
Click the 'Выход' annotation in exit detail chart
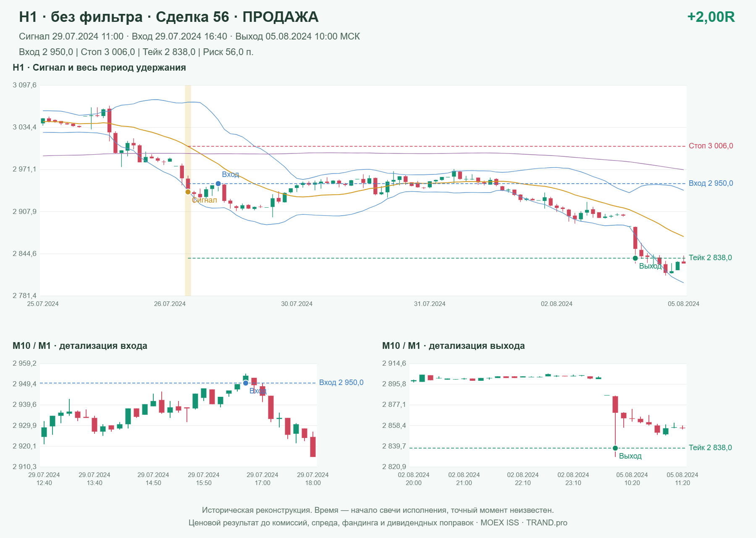tap(630, 456)
